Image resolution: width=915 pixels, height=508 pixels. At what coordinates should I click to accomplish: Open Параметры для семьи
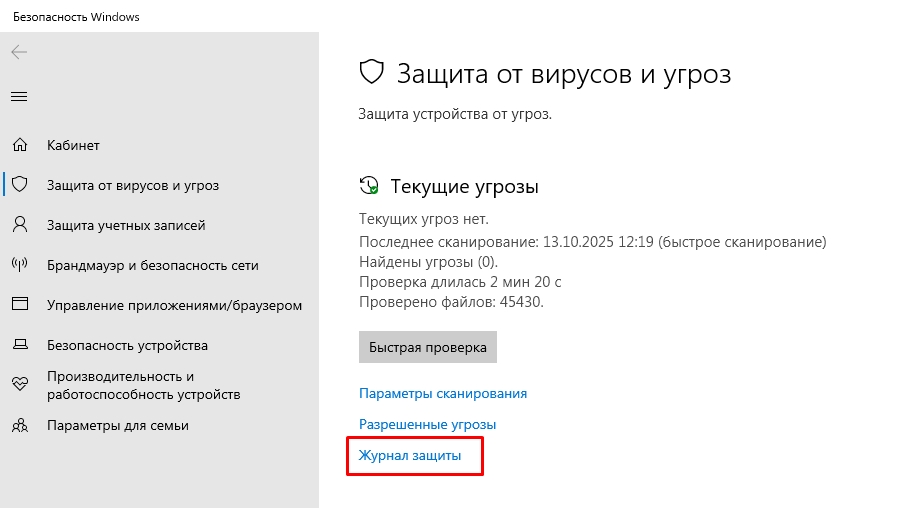(x=117, y=425)
